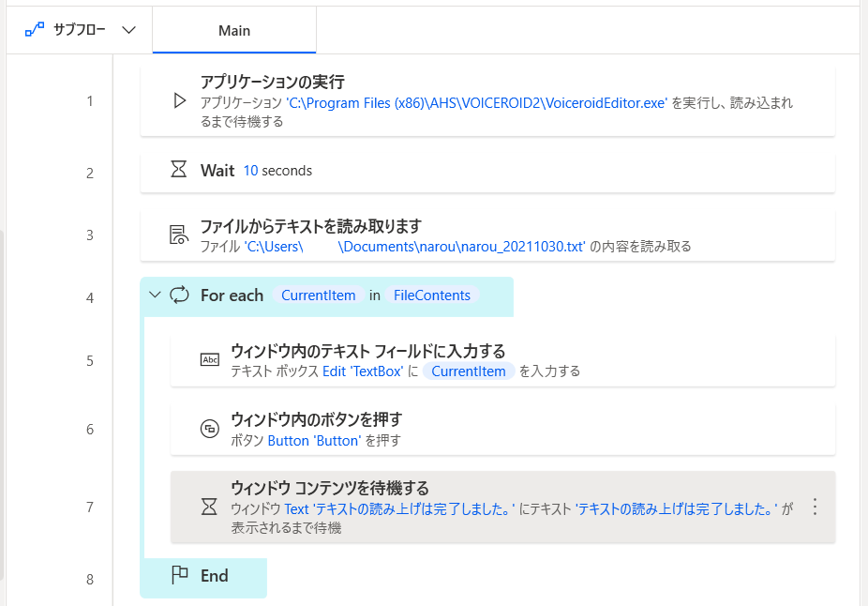Click the End flag icon

point(179,575)
